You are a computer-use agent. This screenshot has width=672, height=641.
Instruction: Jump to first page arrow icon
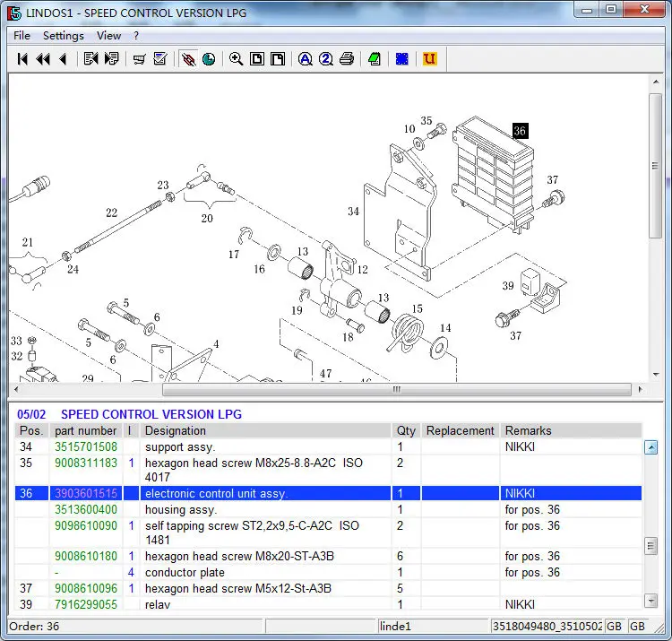point(22,59)
